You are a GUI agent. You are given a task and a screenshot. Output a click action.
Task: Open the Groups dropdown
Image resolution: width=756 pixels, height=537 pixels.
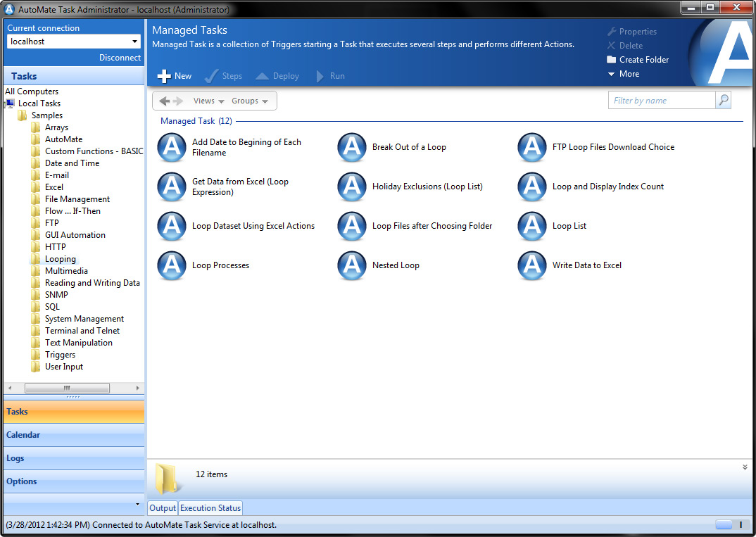(250, 101)
